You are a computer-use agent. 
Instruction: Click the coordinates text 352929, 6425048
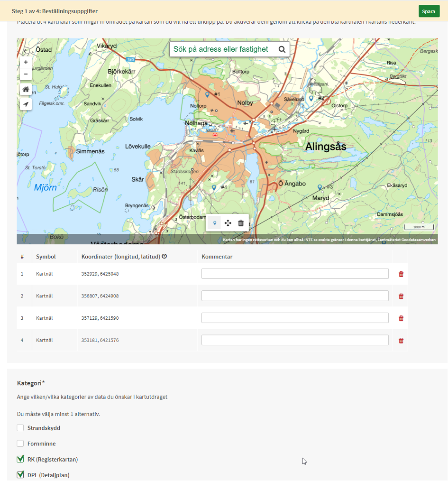point(100,274)
